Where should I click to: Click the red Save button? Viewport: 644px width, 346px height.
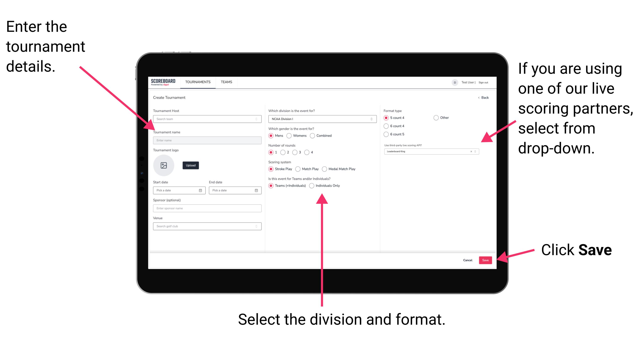[x=486, y=260]
